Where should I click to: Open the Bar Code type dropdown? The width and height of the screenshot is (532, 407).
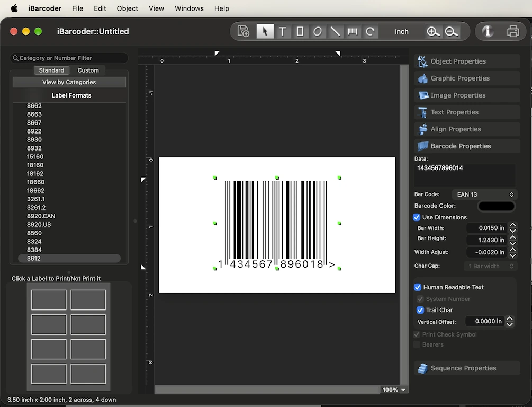click(484, 194)
